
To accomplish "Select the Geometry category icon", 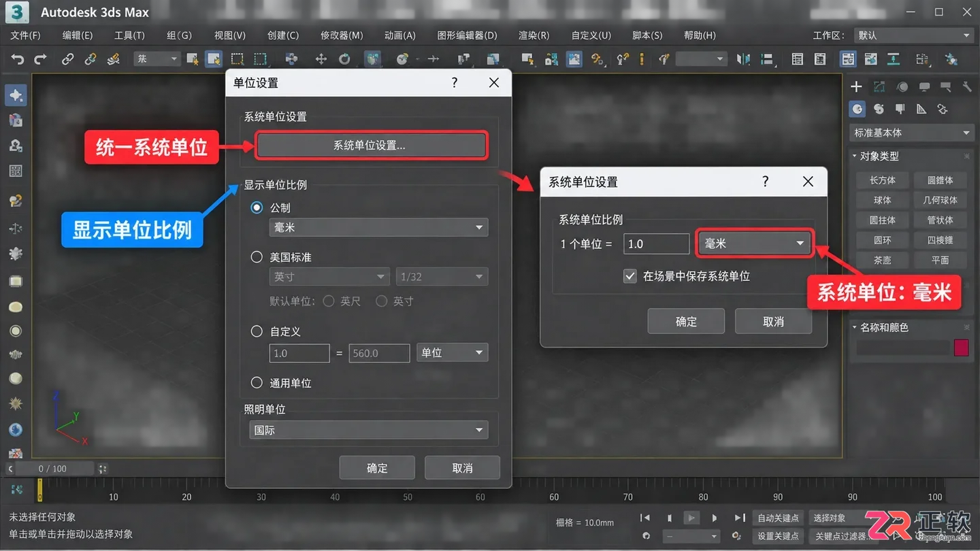I will (857, 109).
